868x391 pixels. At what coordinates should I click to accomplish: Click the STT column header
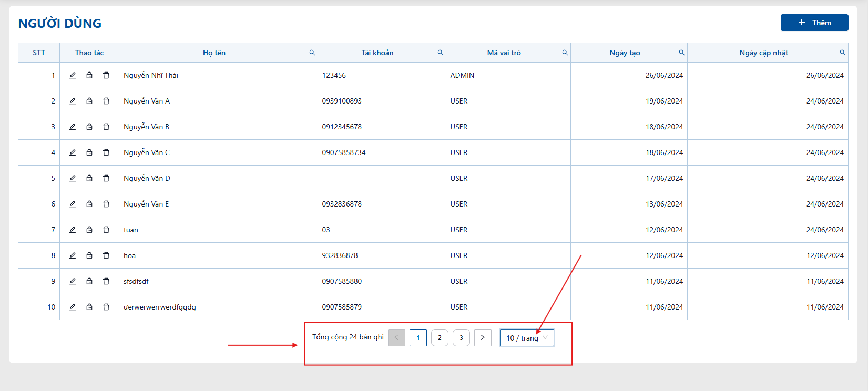click(39, 53)
